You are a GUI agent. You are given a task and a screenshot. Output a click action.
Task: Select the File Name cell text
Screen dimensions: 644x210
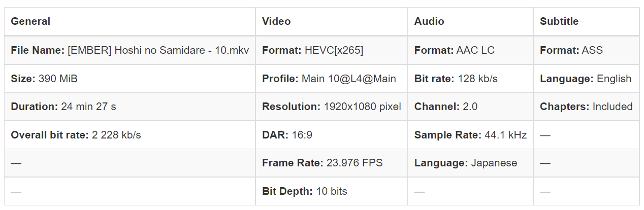pyautogui.click(x=130, y=50)
